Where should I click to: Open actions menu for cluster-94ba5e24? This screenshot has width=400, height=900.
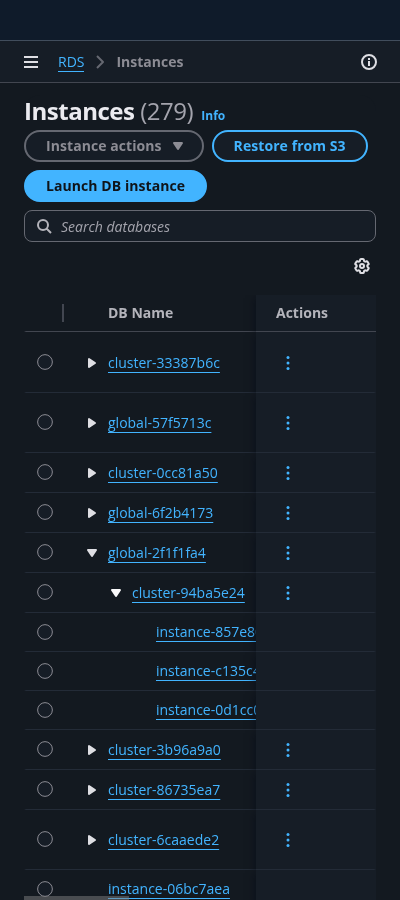[x=288, y=593]
